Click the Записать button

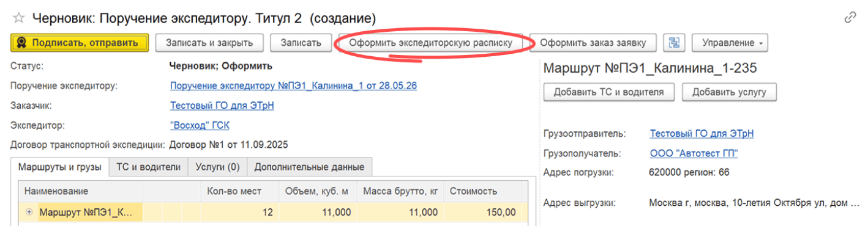(x=301, y=43)
